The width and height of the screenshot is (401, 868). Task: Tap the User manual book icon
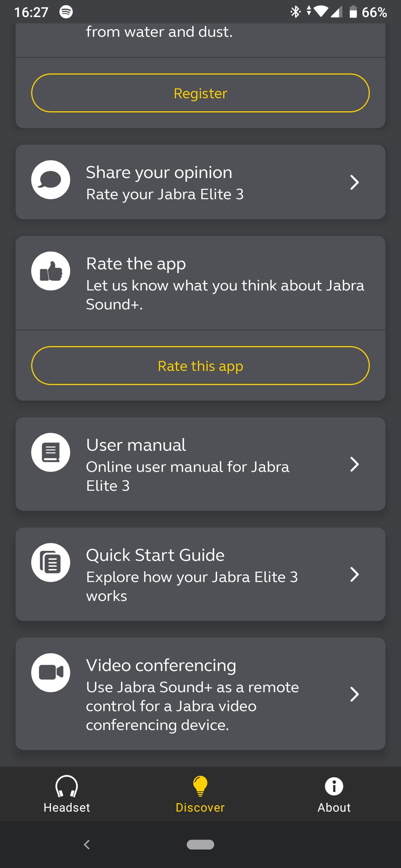50,453
